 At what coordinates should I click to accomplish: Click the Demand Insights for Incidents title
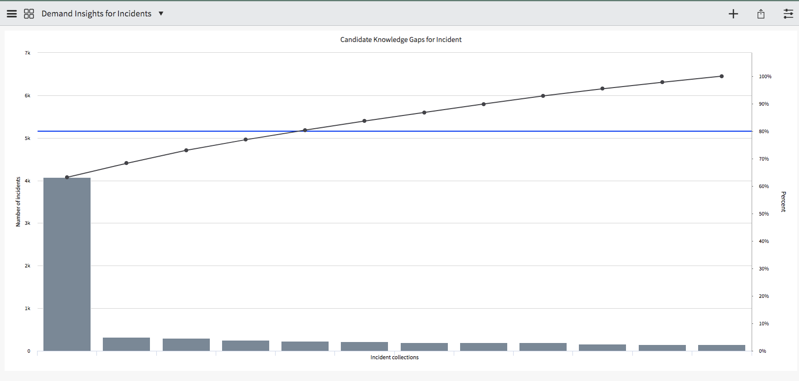coord(96,14)
